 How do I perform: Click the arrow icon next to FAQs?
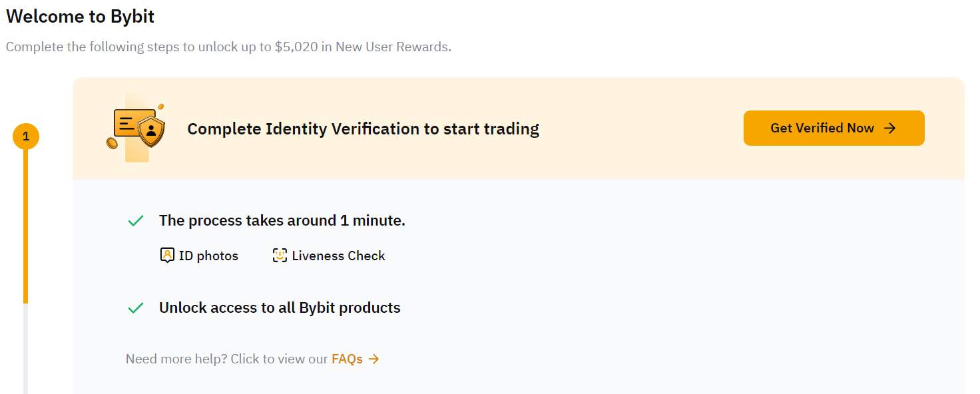point(375,359)
